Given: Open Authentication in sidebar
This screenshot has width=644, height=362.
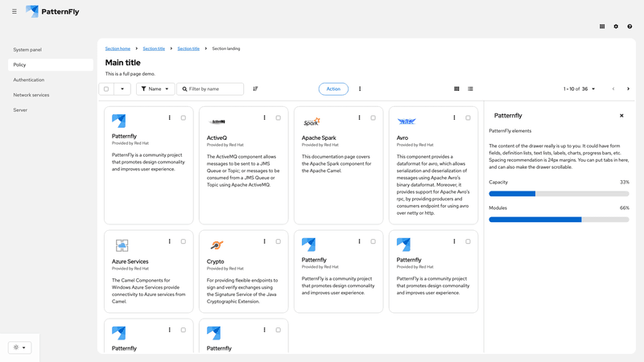Looking at the screenshot, I should (51, 80).
